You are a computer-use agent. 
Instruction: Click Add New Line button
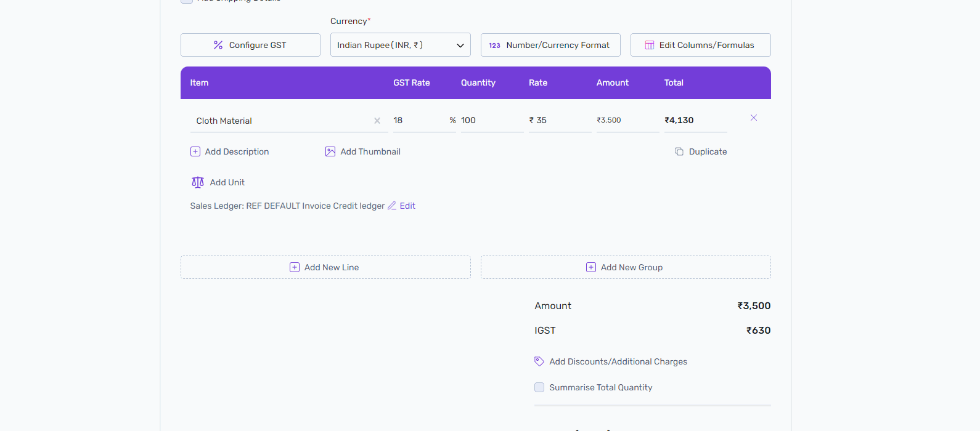point(325,267)
